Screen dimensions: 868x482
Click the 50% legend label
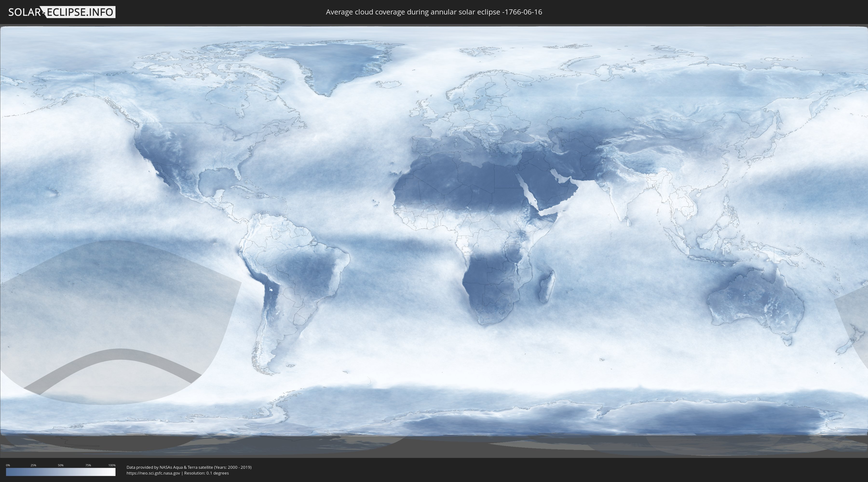61,465
